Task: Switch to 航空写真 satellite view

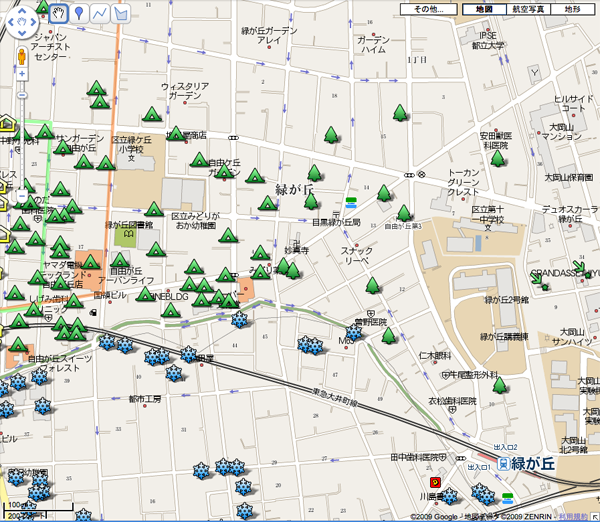Action: pos(529,9)
